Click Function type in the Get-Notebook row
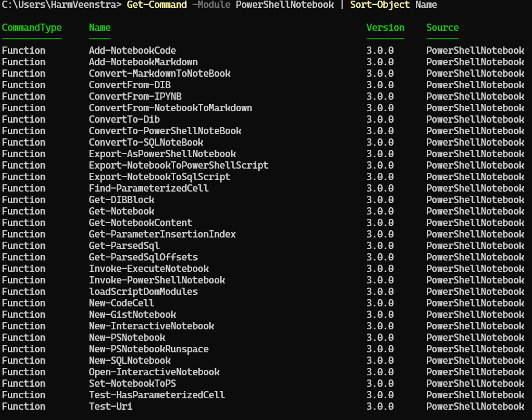This screenshot has width=532, height=420. pyautogui.click(x=24, y=212)
